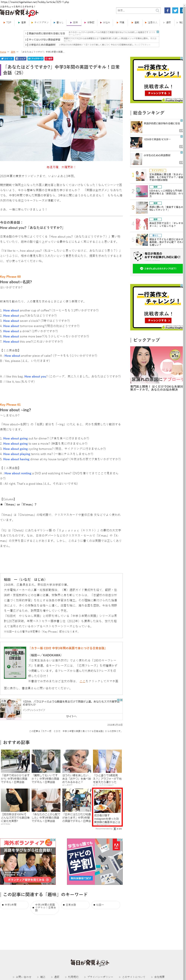The height and width of the screenshot is (980, 186).
Task: Open recommended article 「ひと塗りで5歳若見え?」
Action: point(108,767)
